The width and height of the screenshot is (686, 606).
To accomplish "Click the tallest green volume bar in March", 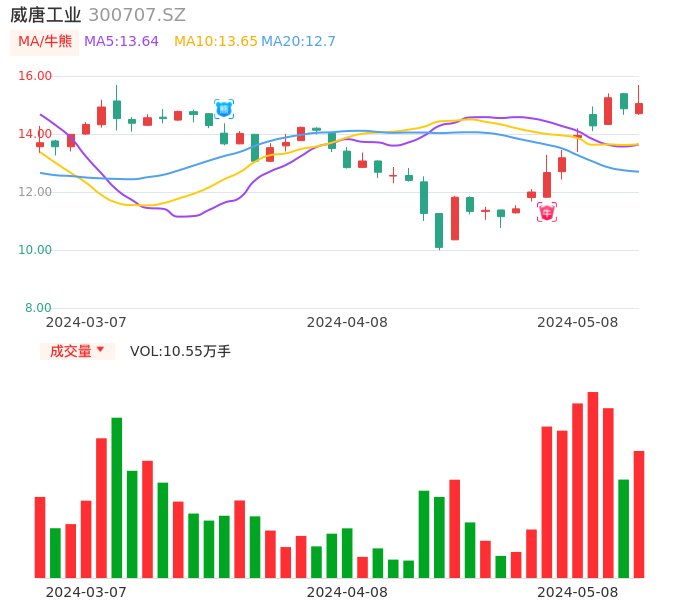I will [x=117, y=497].
